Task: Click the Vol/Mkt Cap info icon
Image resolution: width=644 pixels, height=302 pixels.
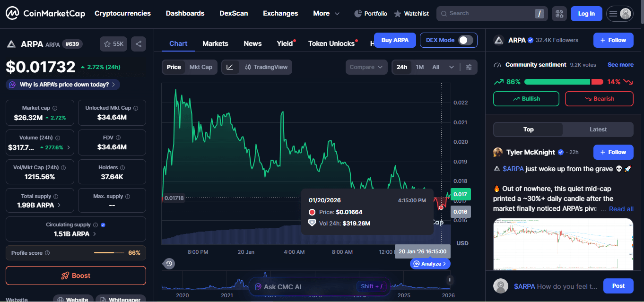Action: [63, 167]
